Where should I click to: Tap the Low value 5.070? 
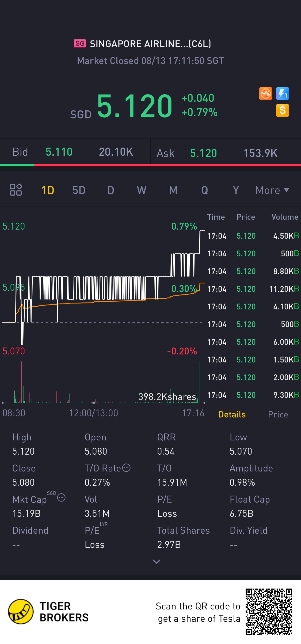241,451
